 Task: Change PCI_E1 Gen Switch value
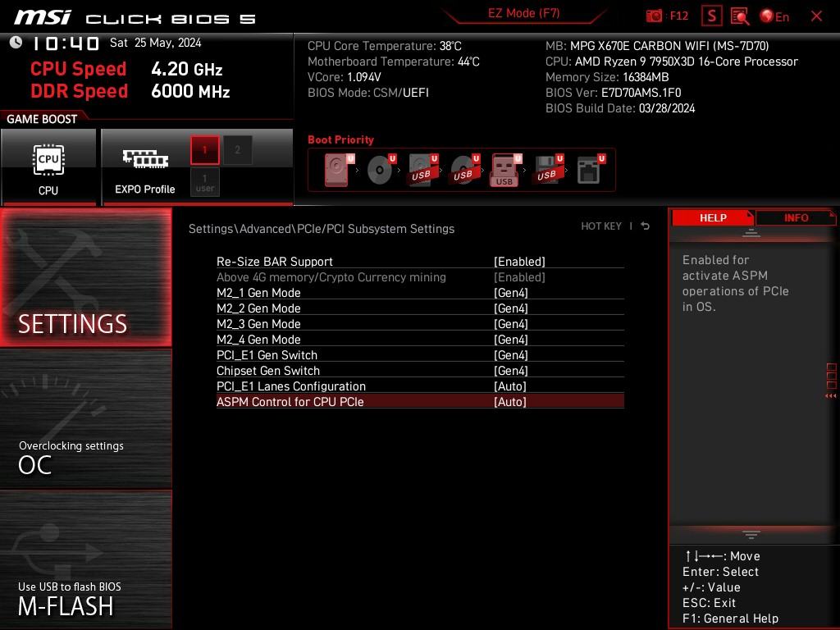[x=510, y=354]
